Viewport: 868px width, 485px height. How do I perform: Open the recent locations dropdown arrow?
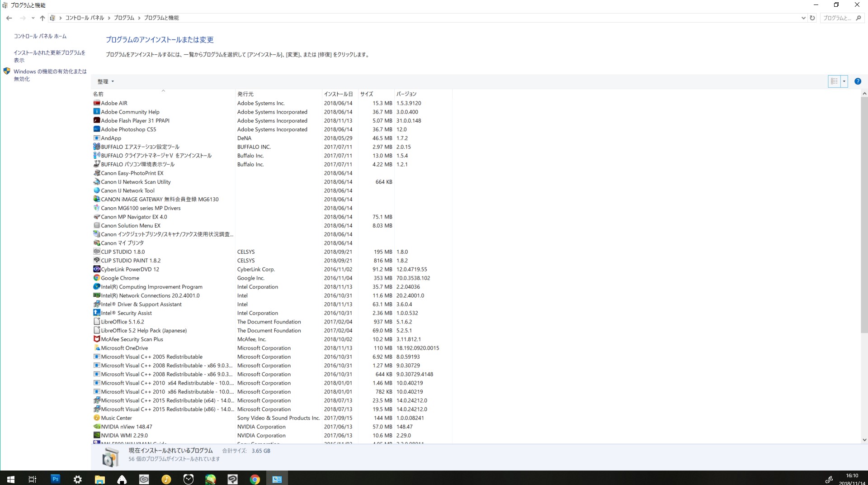pos(33,18)
